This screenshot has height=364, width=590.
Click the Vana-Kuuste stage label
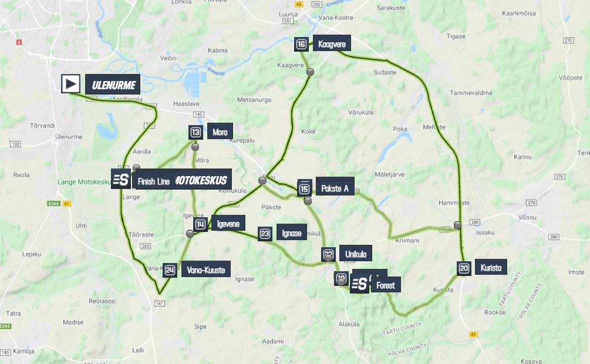[x=206, y=269]
